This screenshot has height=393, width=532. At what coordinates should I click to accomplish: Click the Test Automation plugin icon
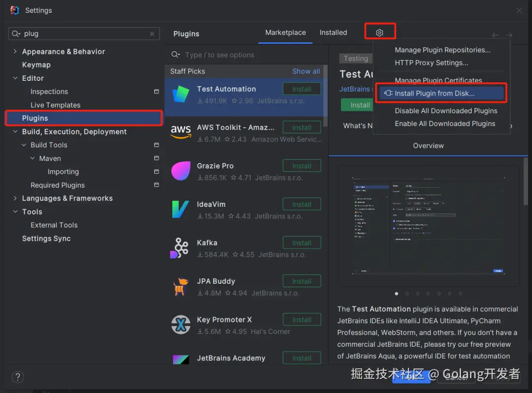[x=181, y=94]
